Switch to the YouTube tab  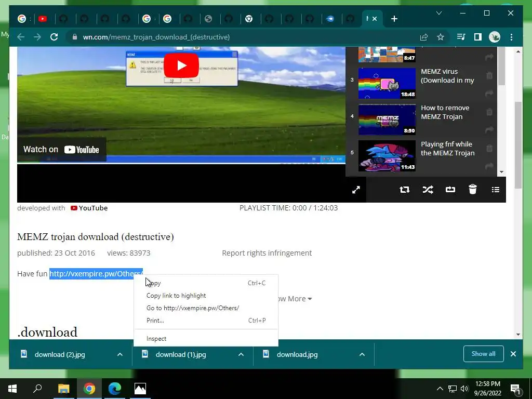pos(43,19)
